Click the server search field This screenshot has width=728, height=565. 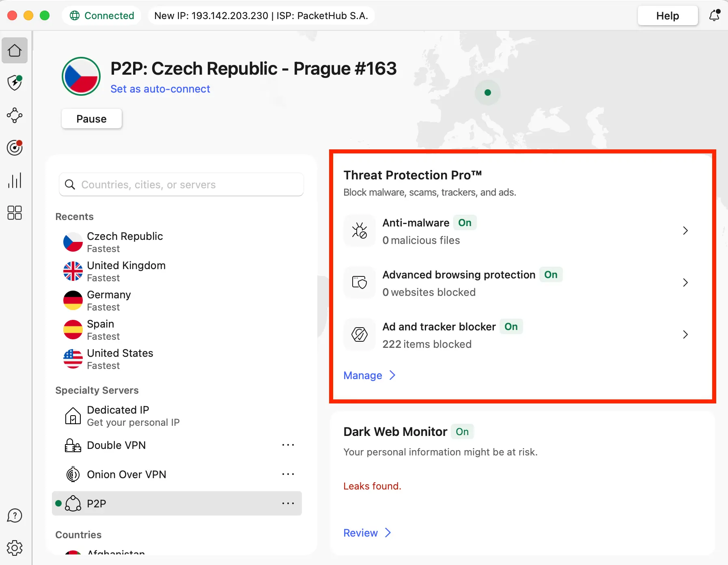tap(181, 185)
